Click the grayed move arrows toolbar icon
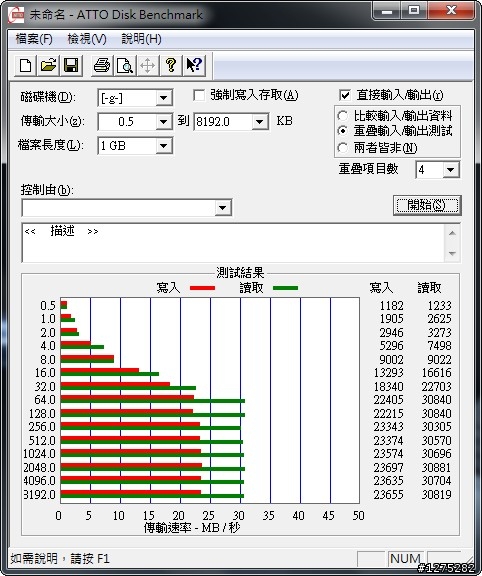The height and width of the screenshot is (576, 482). pyautogui.click(x=147, y=66)
